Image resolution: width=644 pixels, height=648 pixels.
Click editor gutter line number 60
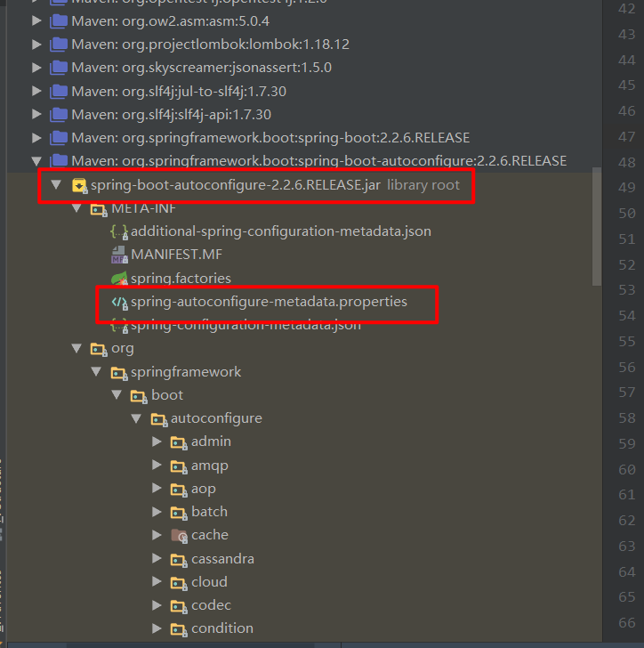(x=626, y=469)
